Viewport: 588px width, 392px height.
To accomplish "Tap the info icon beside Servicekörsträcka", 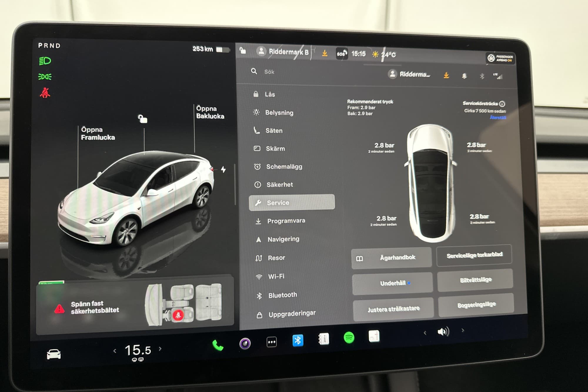I will (x=502, y=104).
